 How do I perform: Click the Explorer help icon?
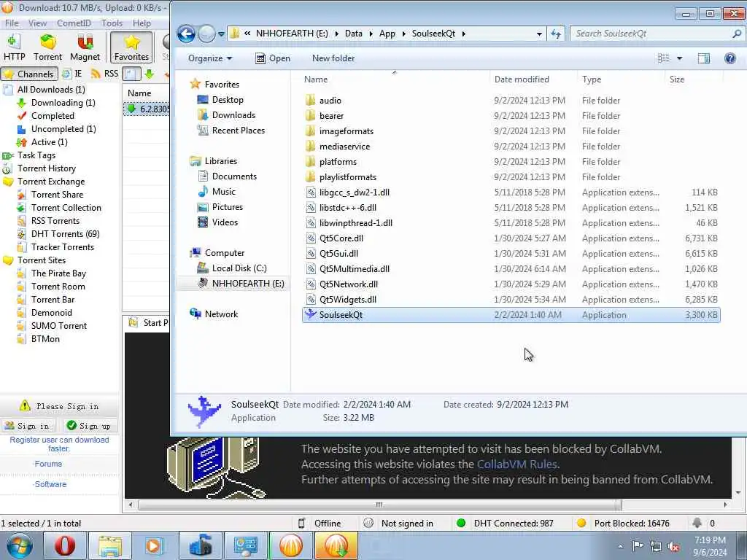[729, 58]
